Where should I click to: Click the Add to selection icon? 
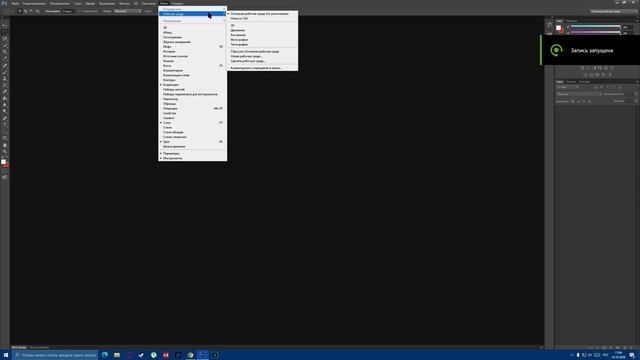pyautogui.click(x=25, y=11)
